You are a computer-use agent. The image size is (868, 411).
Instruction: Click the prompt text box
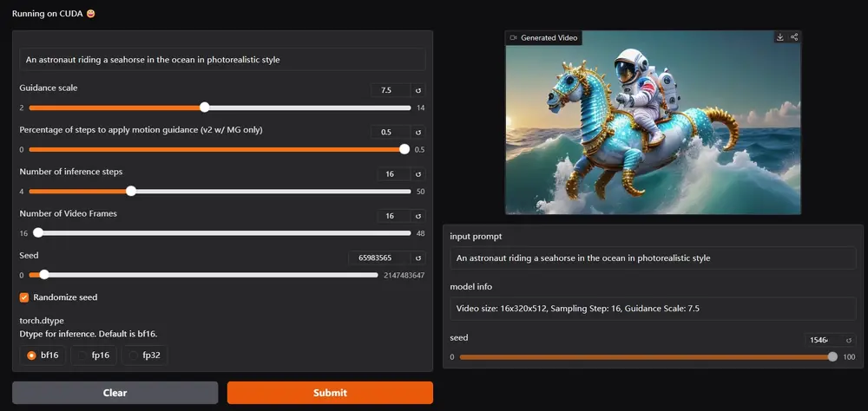click(222, 59)
